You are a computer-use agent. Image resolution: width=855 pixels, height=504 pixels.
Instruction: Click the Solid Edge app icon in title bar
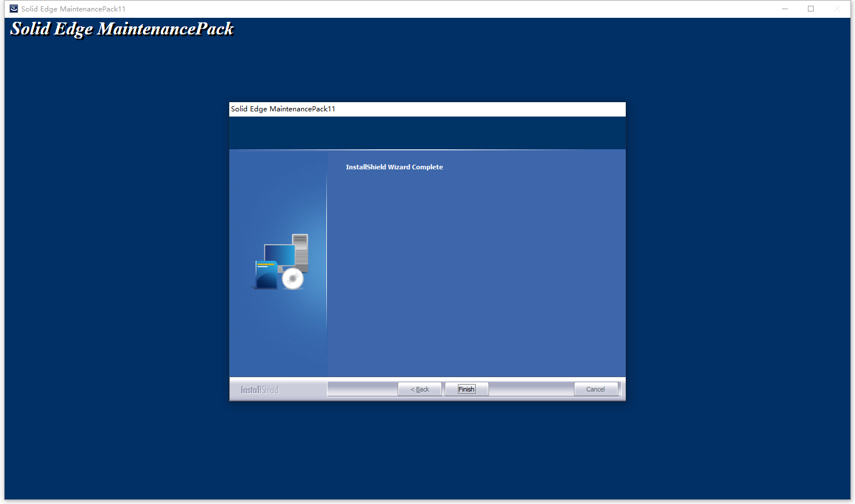pos(14,9)
